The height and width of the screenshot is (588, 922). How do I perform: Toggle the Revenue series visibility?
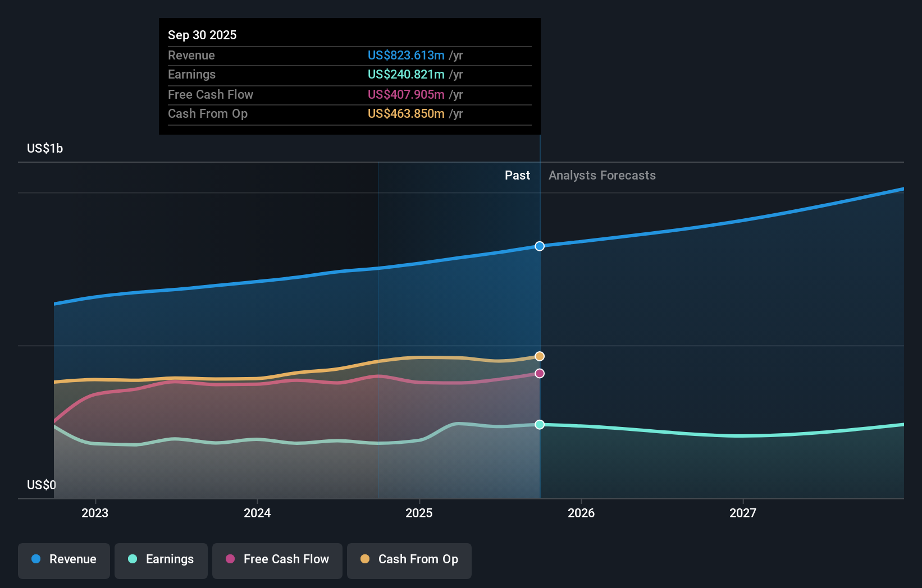click(x=63, y=559)
